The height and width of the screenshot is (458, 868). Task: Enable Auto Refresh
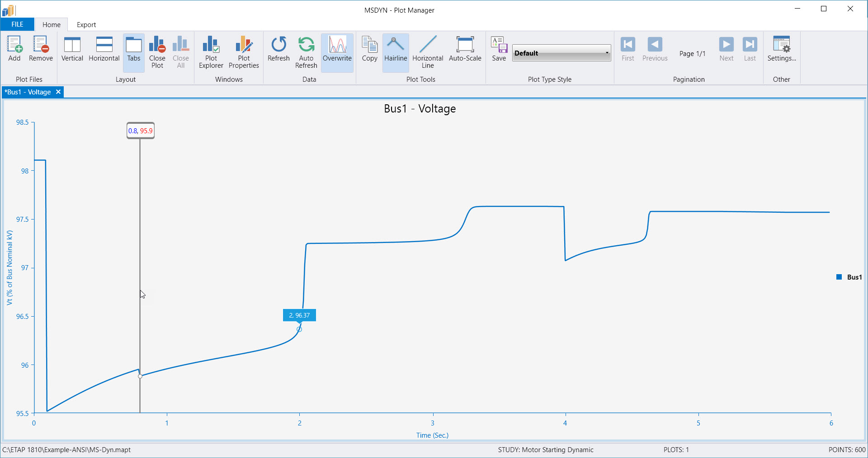click(306, 52)
